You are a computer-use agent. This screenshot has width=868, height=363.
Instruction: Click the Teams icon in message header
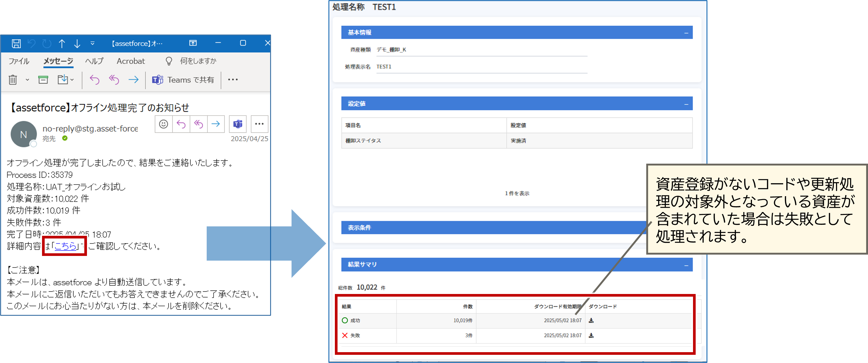coord(238,124)
